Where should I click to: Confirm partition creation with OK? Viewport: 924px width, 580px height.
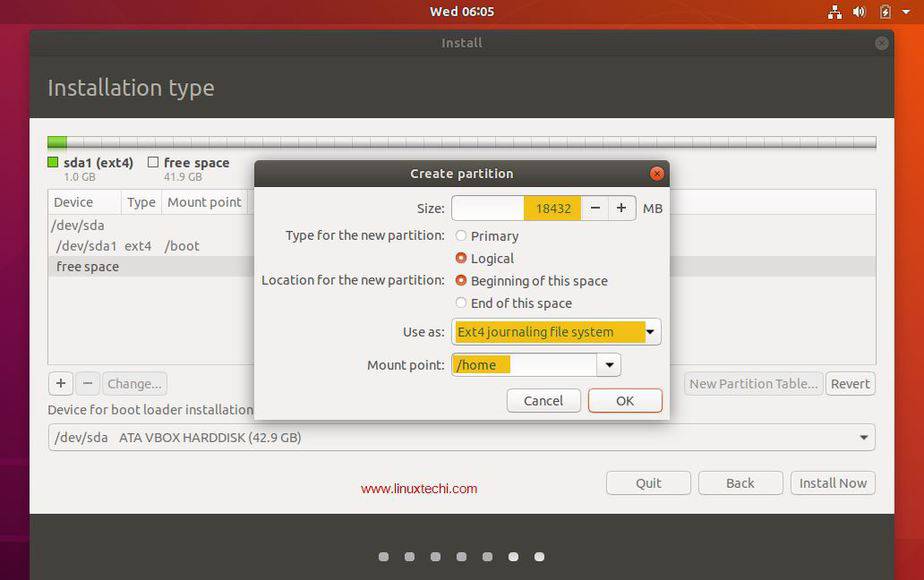pos(624,400)
